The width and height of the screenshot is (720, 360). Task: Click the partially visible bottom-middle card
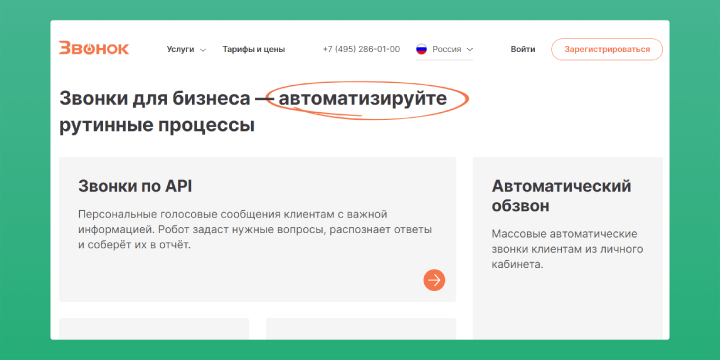click(x=361, y=329)
